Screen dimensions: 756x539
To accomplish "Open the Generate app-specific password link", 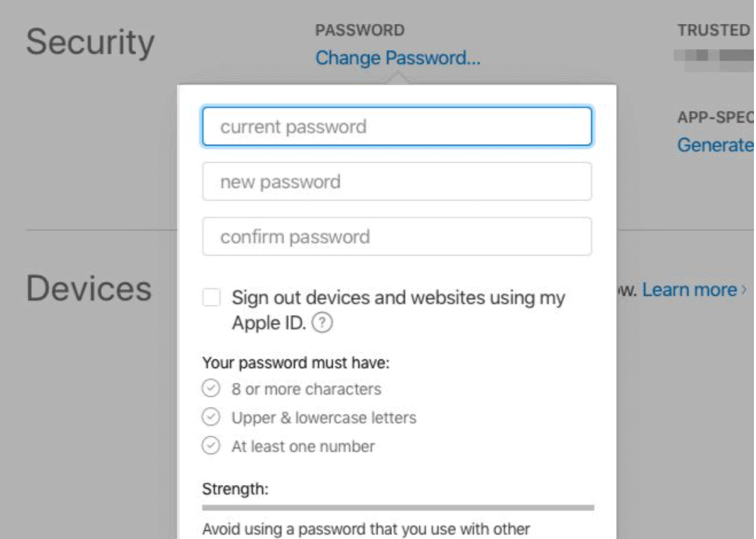I will 716,145.
